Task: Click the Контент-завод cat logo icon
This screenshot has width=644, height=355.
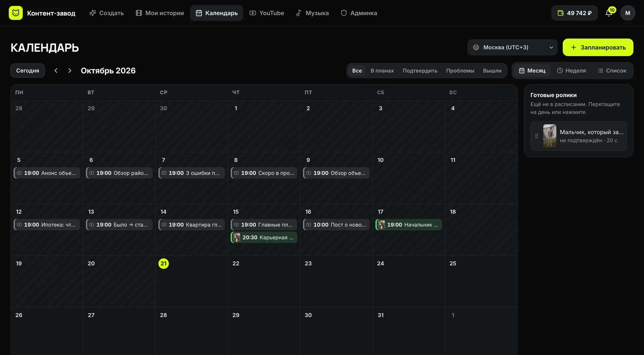Action: 16,13
